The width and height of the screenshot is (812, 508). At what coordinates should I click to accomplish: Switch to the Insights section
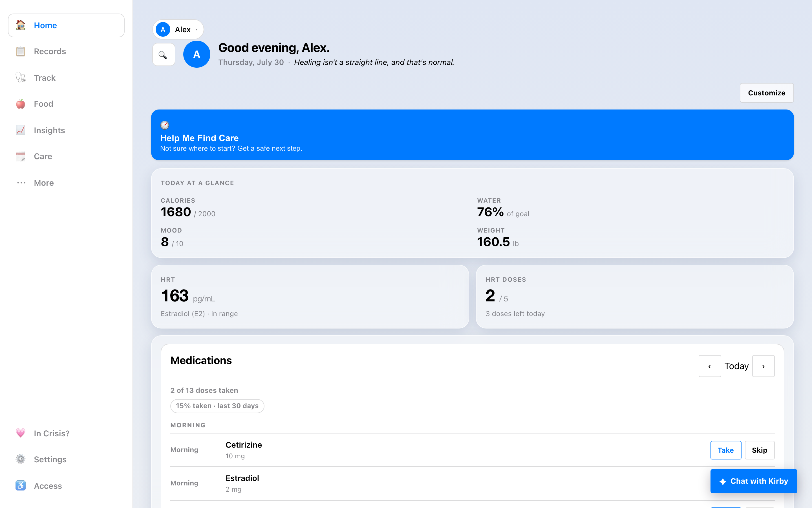pos(66,130)
